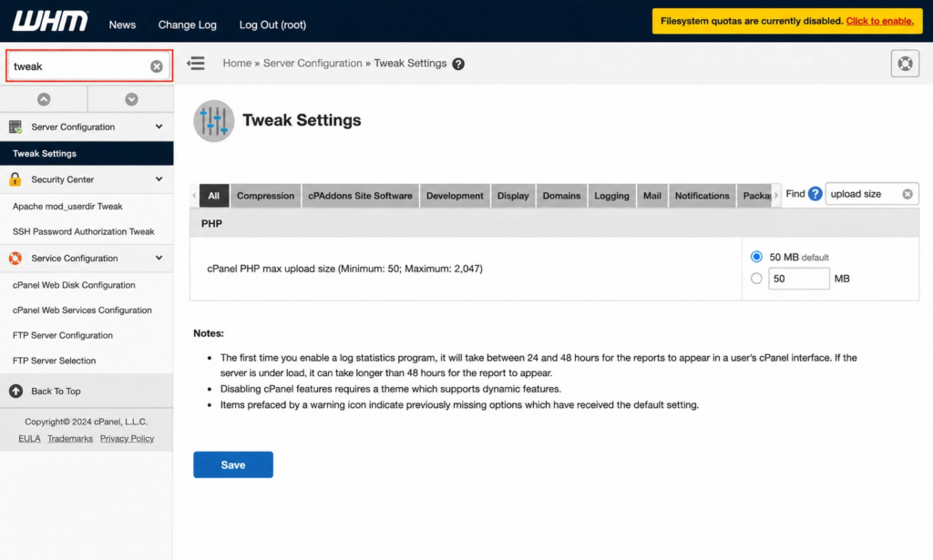Image resolution: width=933 pixels, height=560 pixels.
Task: Collapse the Service Configuration chevron
Action: (159, 258)
